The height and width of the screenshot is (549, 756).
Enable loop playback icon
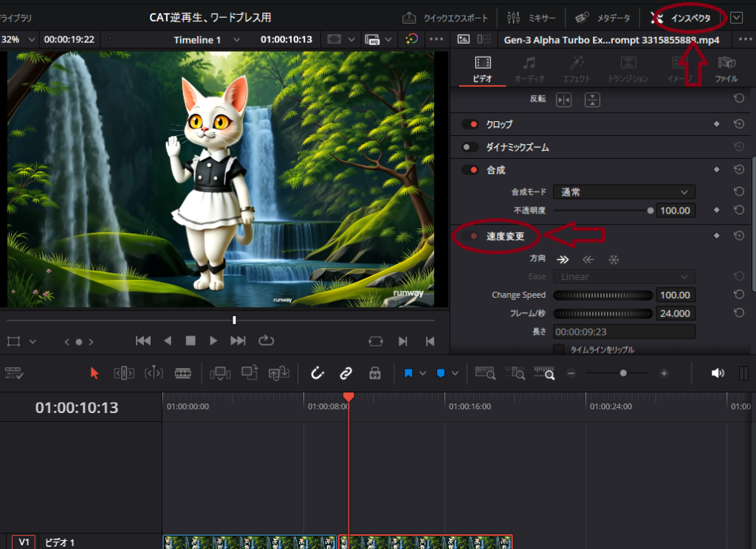point(266,341)
